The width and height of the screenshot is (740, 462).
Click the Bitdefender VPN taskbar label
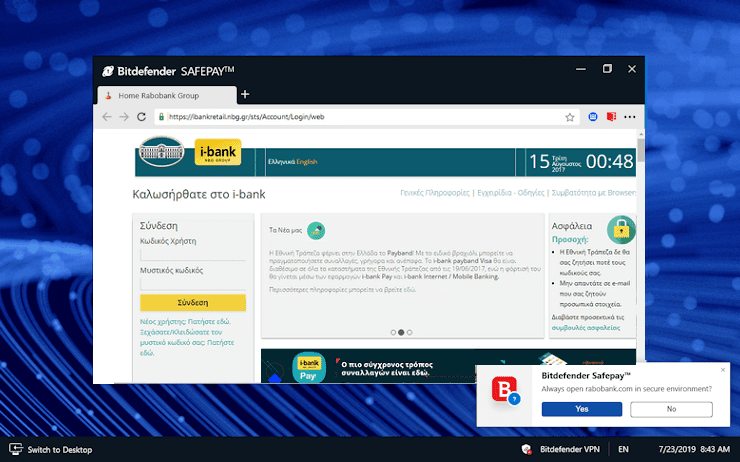coord(570,449)
